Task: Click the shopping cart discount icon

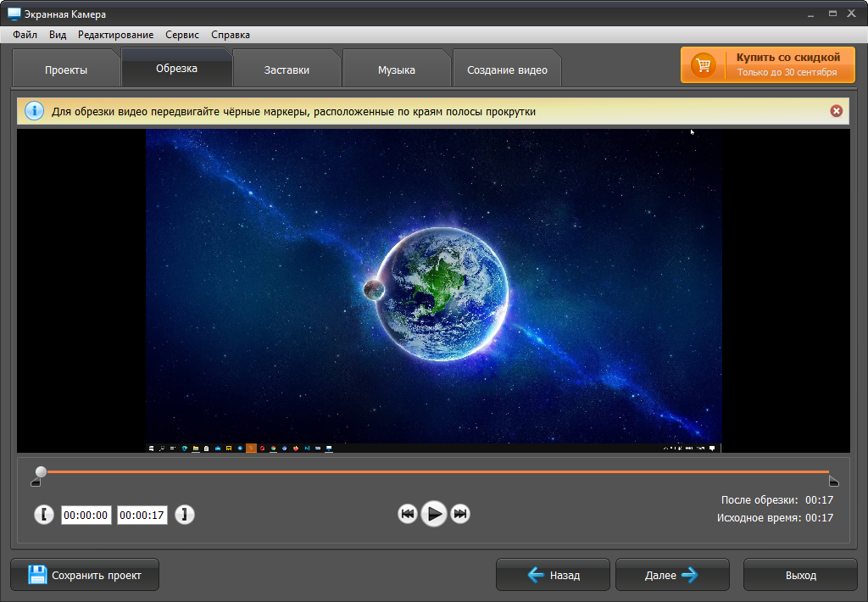Action: (704, 64)
